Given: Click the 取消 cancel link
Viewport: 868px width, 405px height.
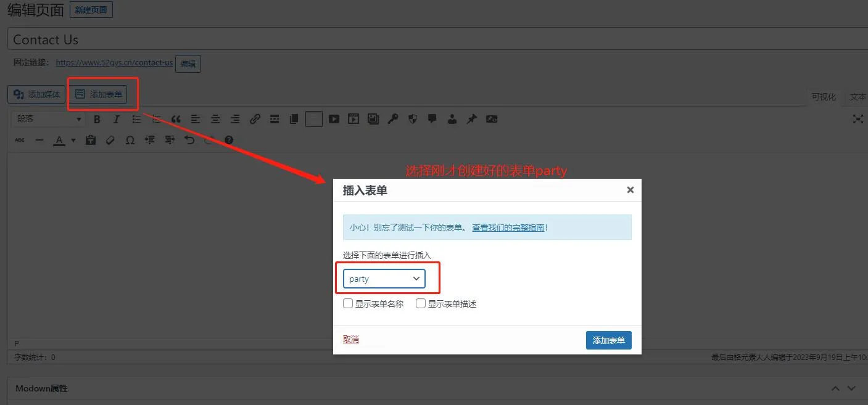Looking at the screenshot, I should (350, 339).
